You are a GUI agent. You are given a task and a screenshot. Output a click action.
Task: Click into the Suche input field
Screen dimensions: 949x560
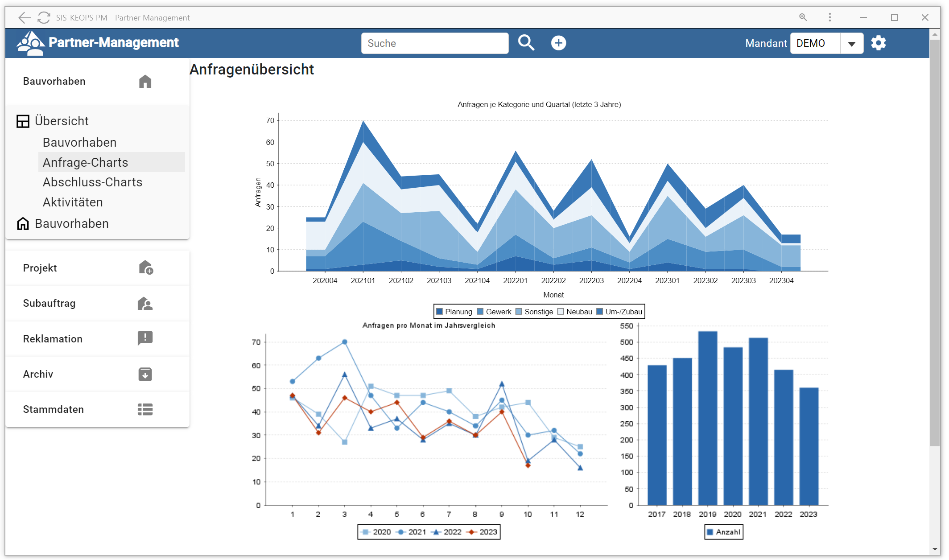point(434,43)
